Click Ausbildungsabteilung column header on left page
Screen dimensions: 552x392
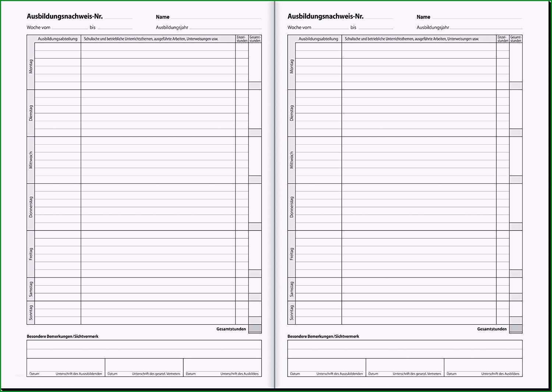click(58, 39)
